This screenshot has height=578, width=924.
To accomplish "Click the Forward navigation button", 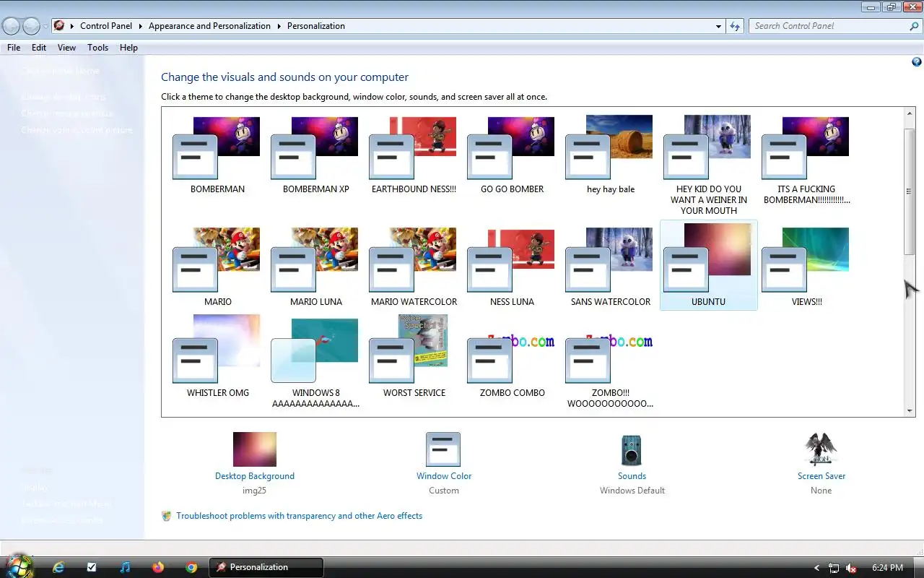I will (x=31, y=26).
